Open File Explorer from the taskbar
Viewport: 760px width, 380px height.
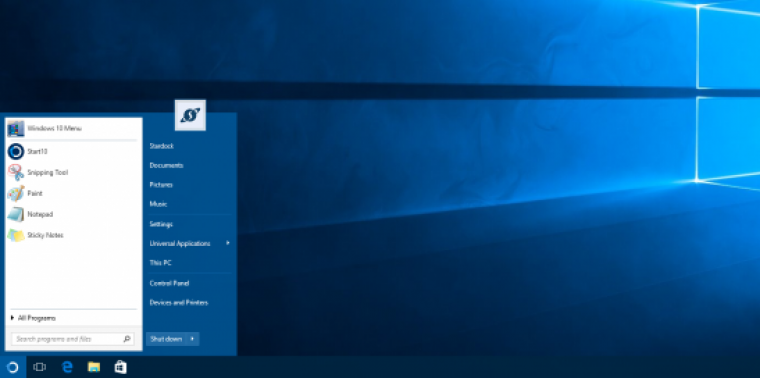94,367
